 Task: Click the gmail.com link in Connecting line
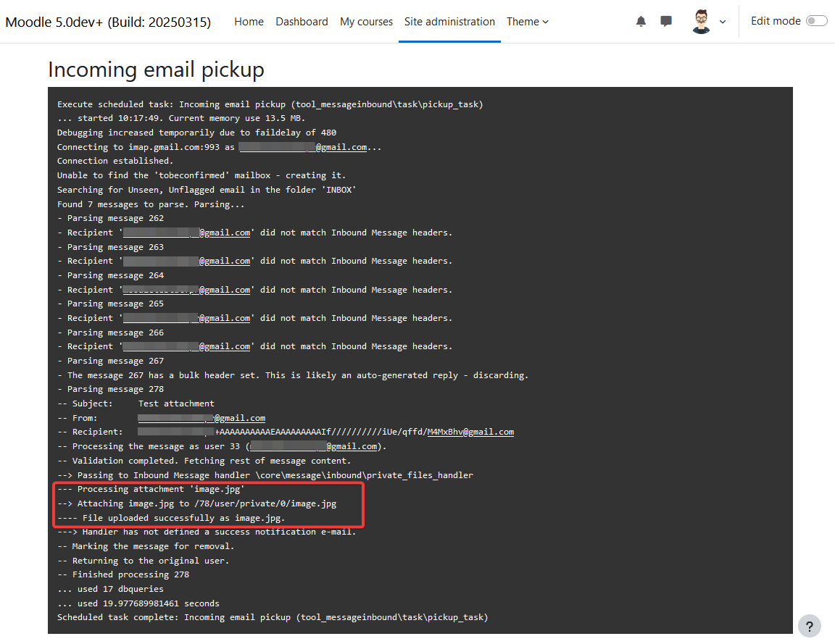point(303,147)
